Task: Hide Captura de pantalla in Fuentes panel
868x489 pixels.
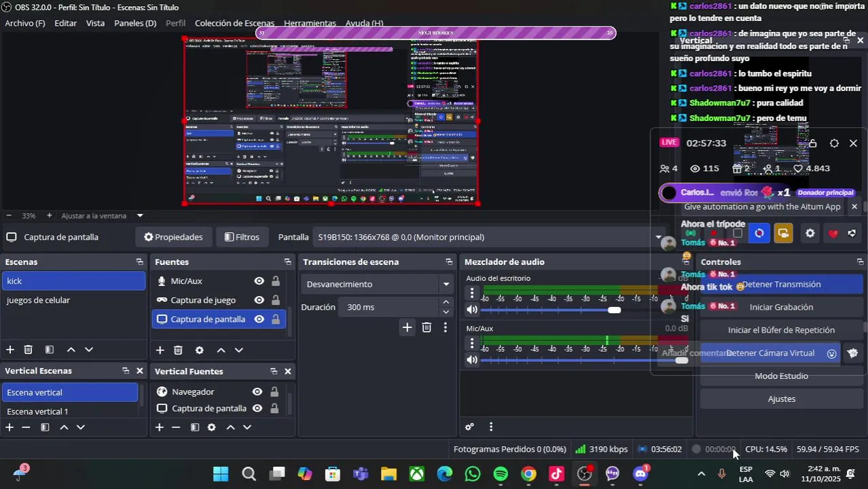Action: click(x=259, y=319)
